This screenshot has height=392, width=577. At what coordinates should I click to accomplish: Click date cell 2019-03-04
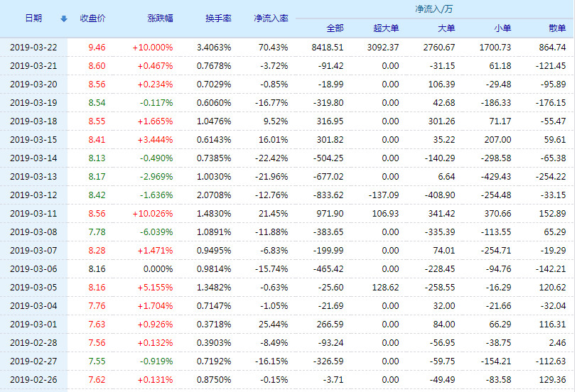tap(33, 305)
